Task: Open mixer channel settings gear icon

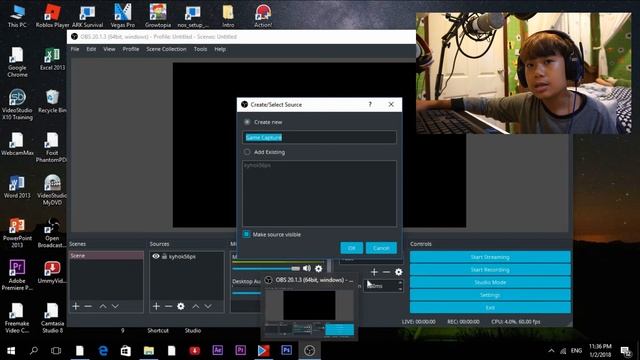Action: pos(318,268)
